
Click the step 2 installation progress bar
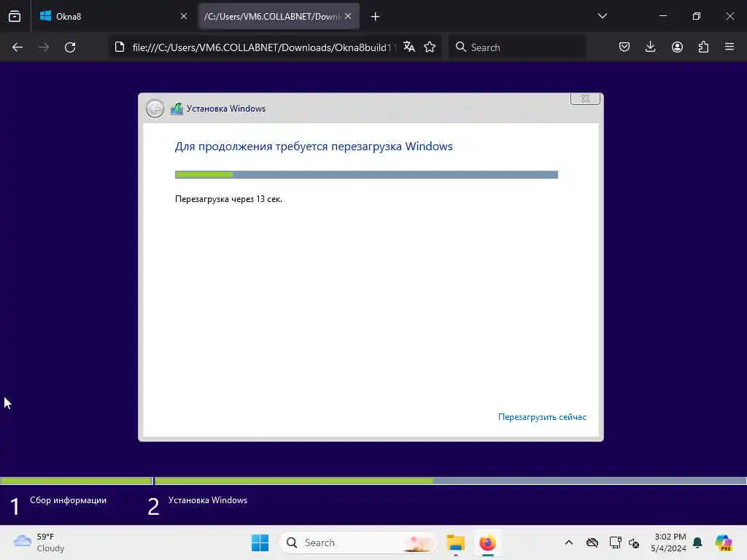tap(451, 481)
